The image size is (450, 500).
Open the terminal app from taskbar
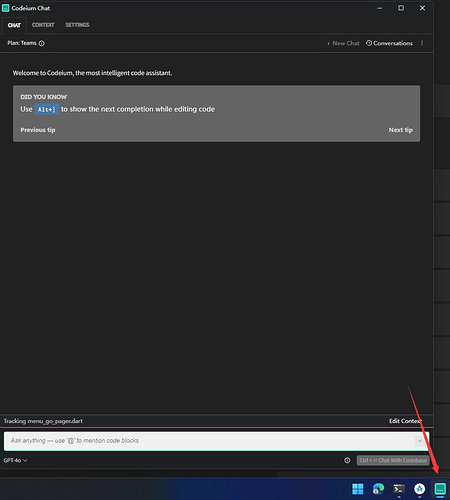(399, 489)
